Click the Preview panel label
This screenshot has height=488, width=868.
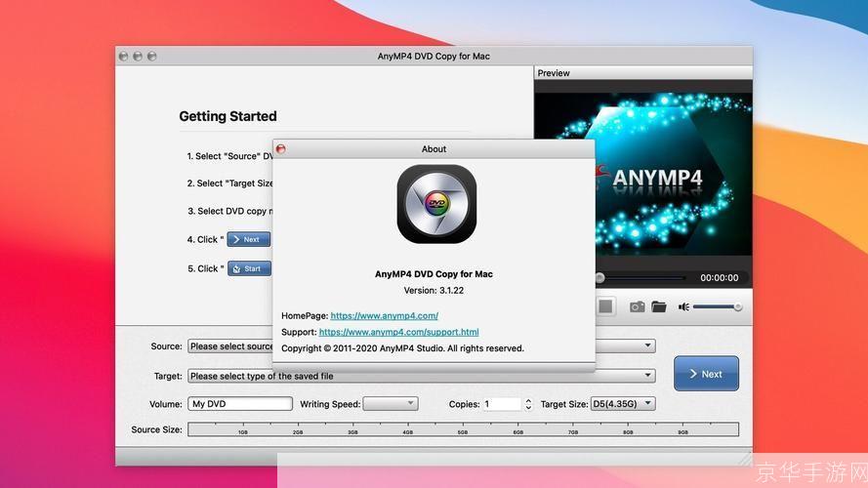tap(554, 73)
